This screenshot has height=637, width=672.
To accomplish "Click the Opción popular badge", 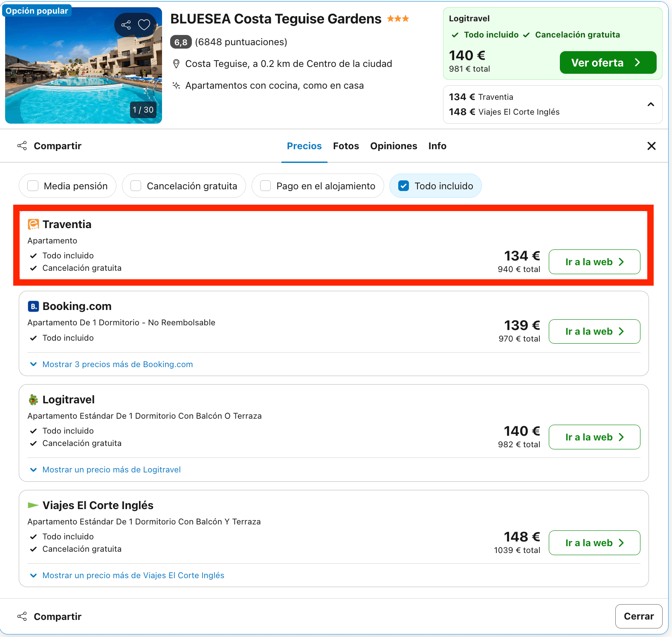I will point(37,11).
